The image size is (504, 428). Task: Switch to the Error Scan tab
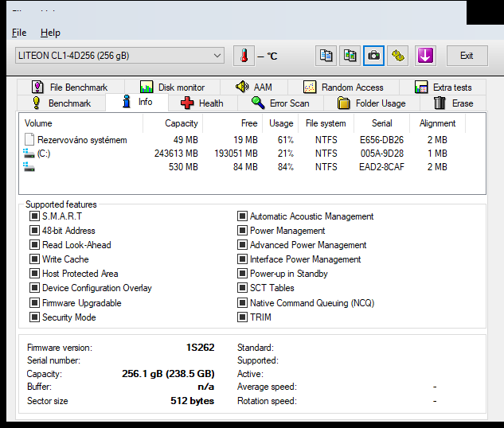280,103
